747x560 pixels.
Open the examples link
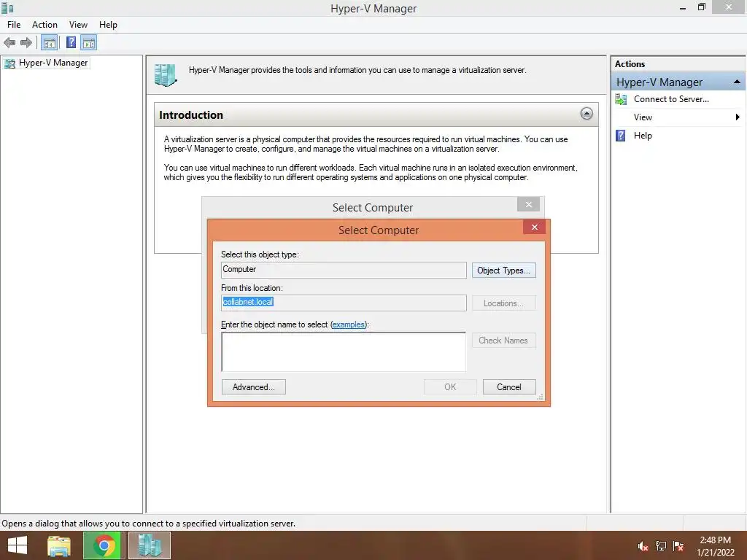tap(348, 324)
